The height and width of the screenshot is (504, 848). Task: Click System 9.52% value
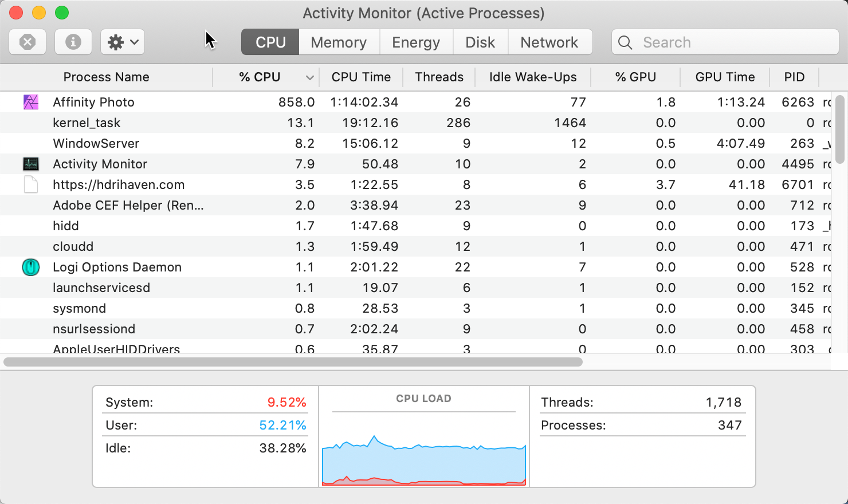pos(286,402)
